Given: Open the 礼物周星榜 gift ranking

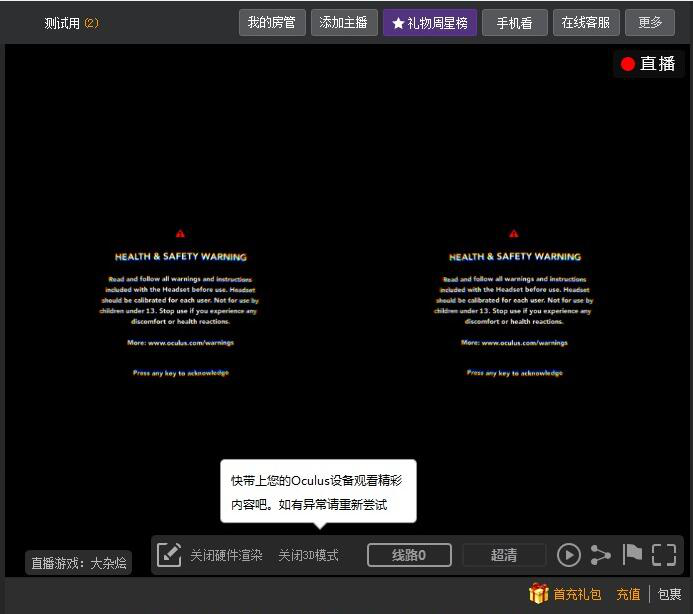Looking at the screenshot, I should pos(430,23).
